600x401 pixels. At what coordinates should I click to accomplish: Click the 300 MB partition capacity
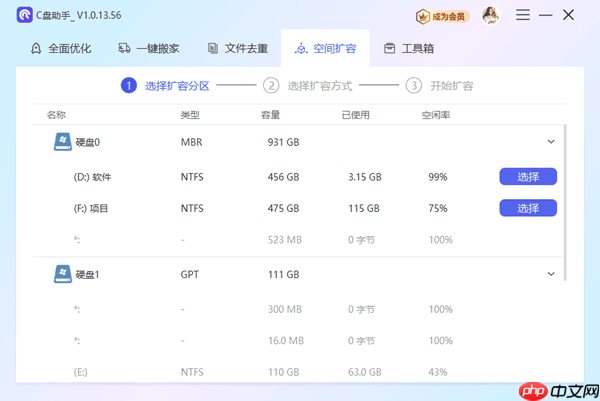285,309
